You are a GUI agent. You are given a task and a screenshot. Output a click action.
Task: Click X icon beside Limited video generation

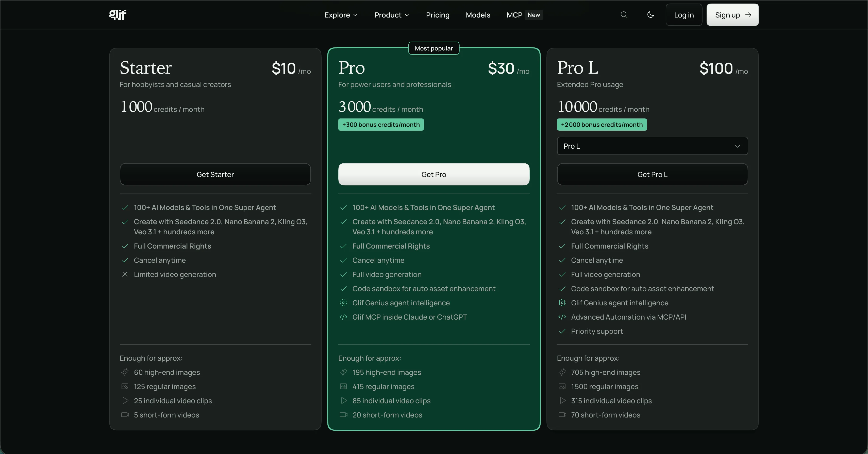tap(125, 274)
